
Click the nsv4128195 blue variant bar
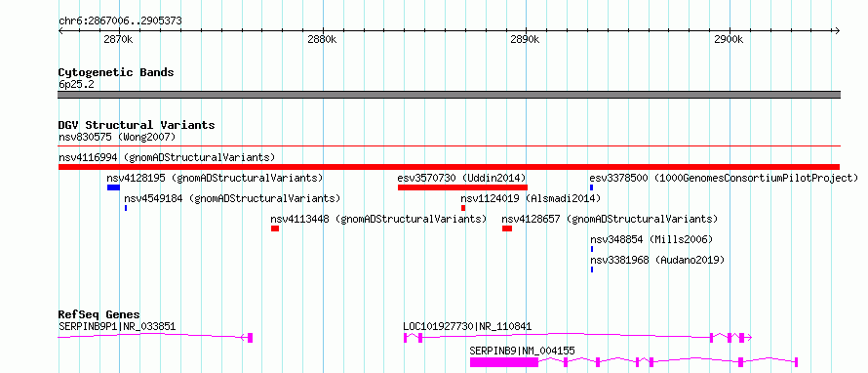pos(113,187)
